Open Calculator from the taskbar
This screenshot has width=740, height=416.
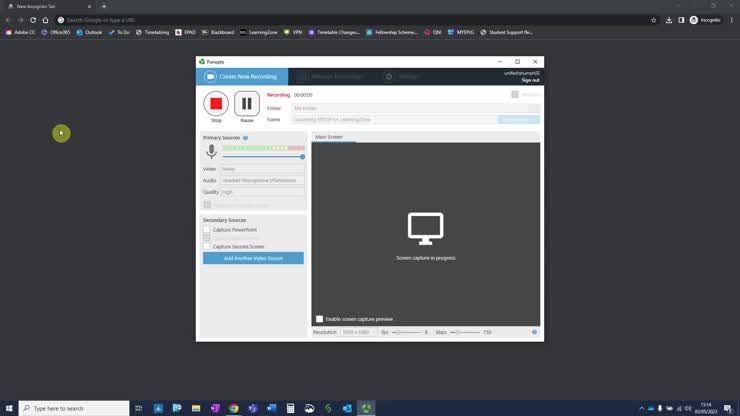pyautogui.click(x=290, y=408)
